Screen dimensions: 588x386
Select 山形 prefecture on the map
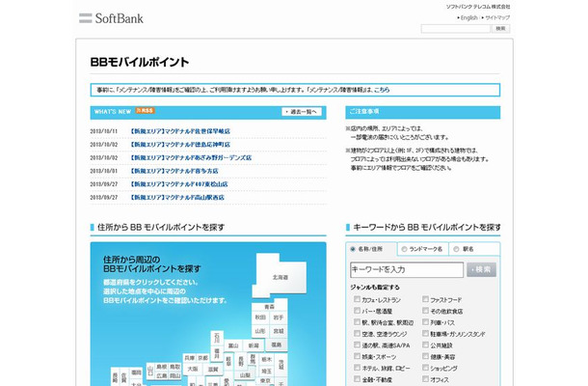[260, 331]
